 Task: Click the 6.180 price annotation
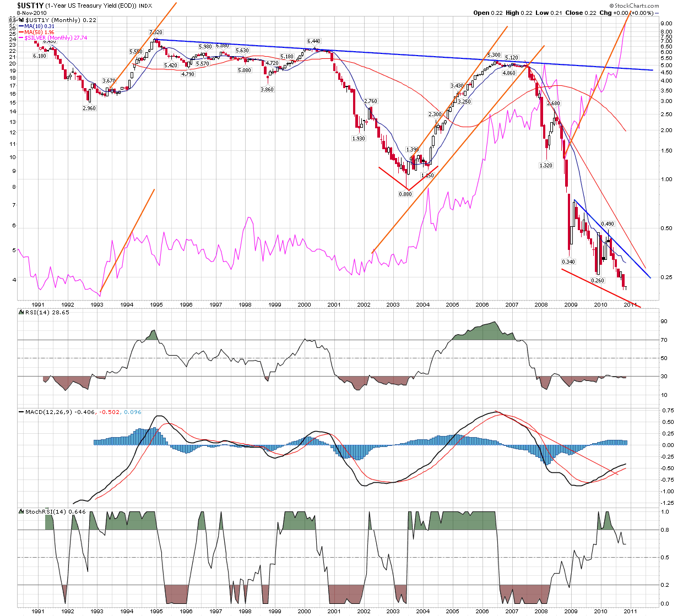[40, 56]
